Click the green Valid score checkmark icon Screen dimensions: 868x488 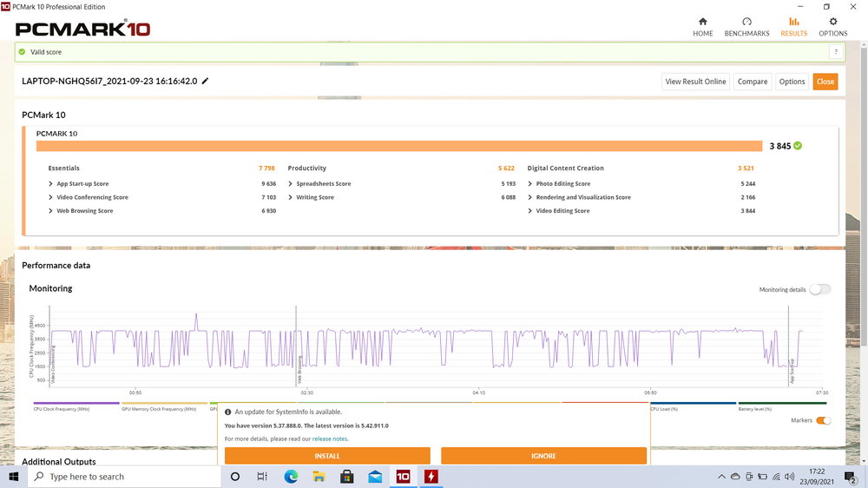pos(23,52)
